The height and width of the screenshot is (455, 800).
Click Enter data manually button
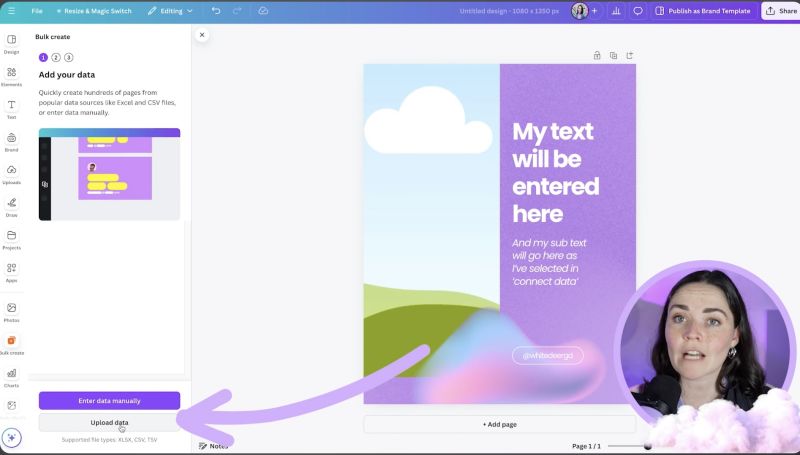(109, 400)
